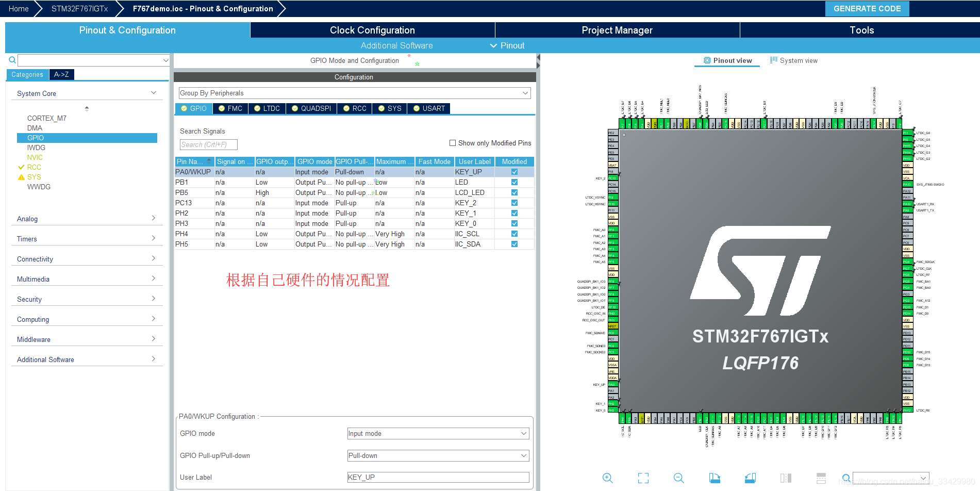Expand the Connectivity category

pos(153,258)
